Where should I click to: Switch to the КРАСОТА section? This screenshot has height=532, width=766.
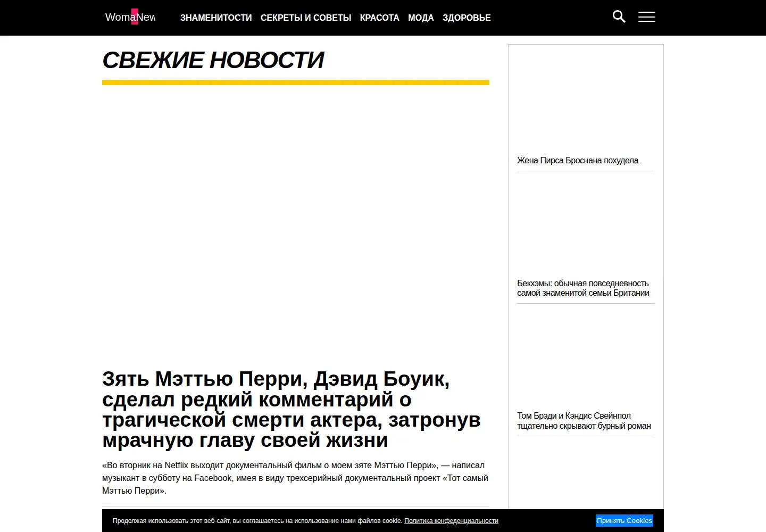[380, 18]
